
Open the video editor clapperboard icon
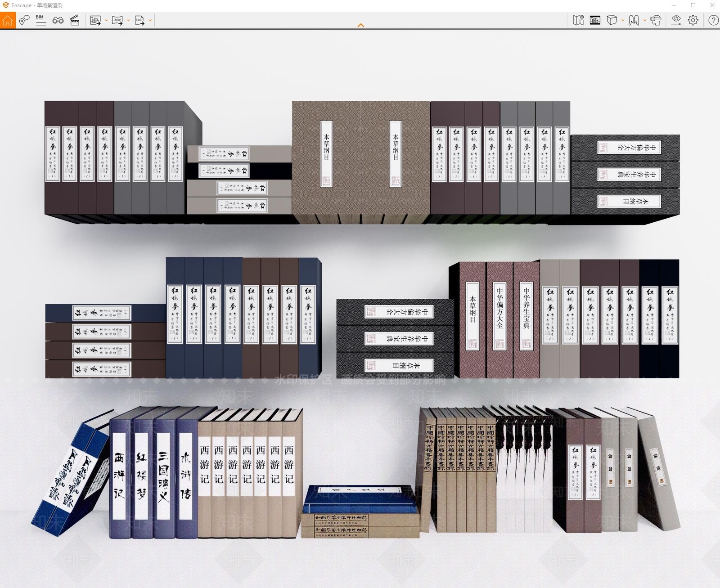(75, 20)
